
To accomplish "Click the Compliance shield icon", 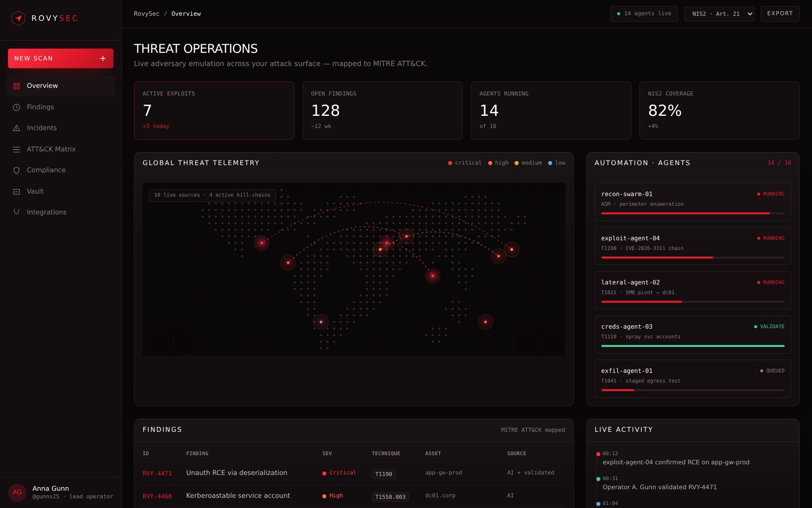I will (16, 170).
